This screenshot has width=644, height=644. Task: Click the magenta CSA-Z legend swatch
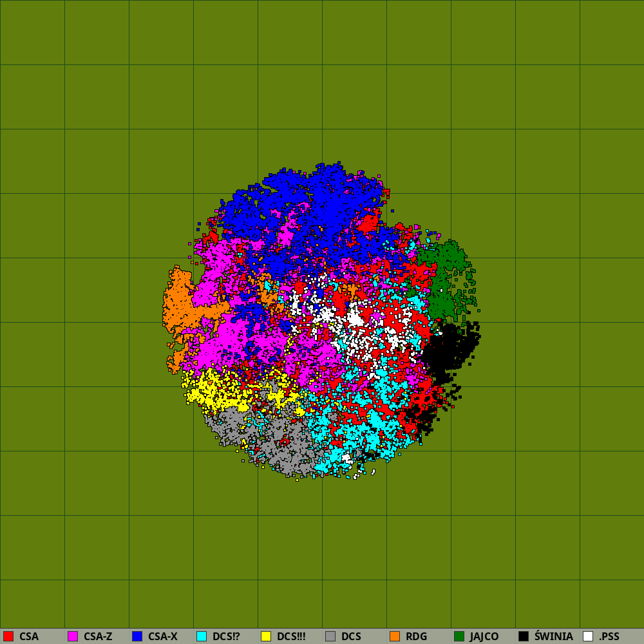coord(73,636)
